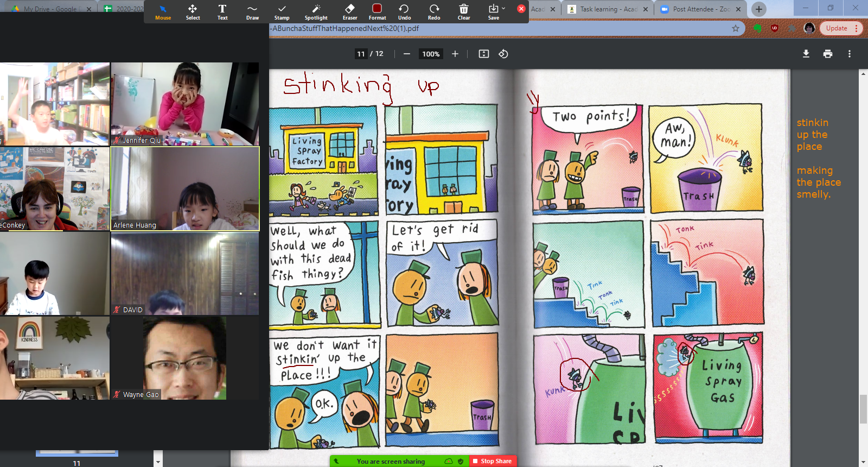Click the 100% zoom level field
The width and height of the screenshot is (868, 467).
[431, 54]
